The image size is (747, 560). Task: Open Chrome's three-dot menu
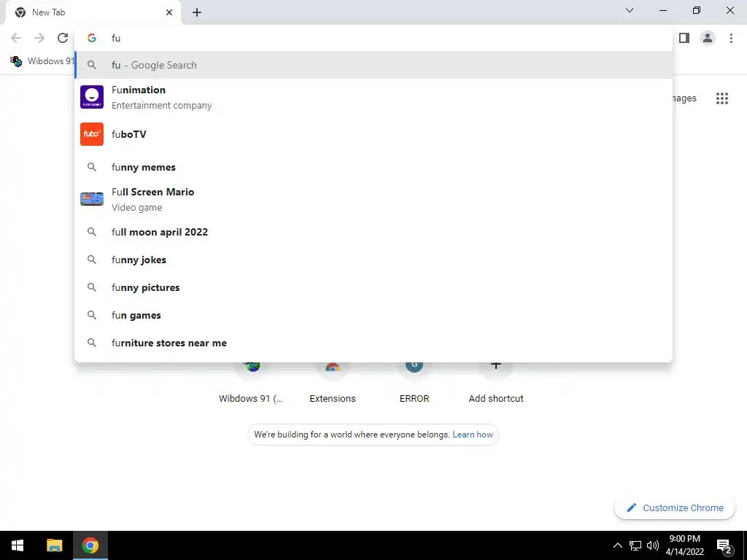[x=731, y=38]
